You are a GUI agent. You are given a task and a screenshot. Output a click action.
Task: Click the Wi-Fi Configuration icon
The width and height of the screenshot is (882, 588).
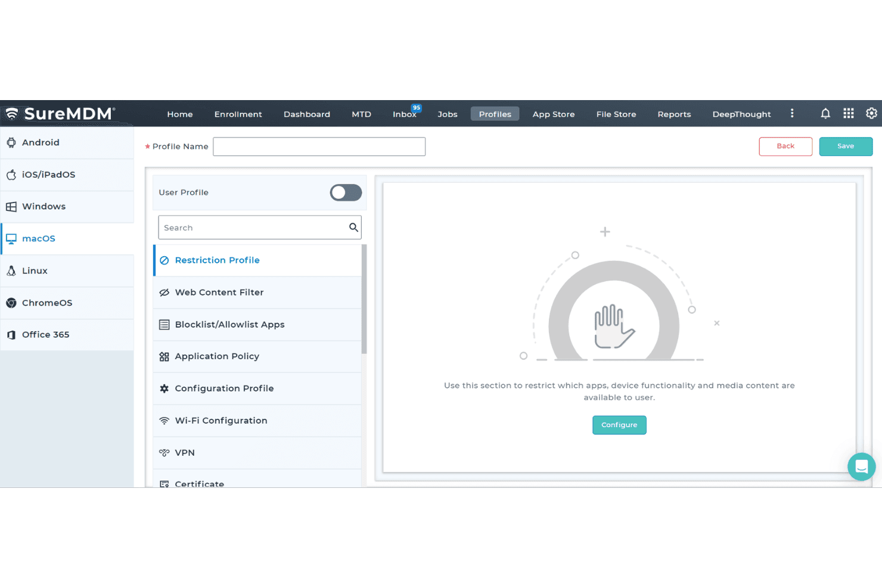pyautogui.click(x=164, y=421)
